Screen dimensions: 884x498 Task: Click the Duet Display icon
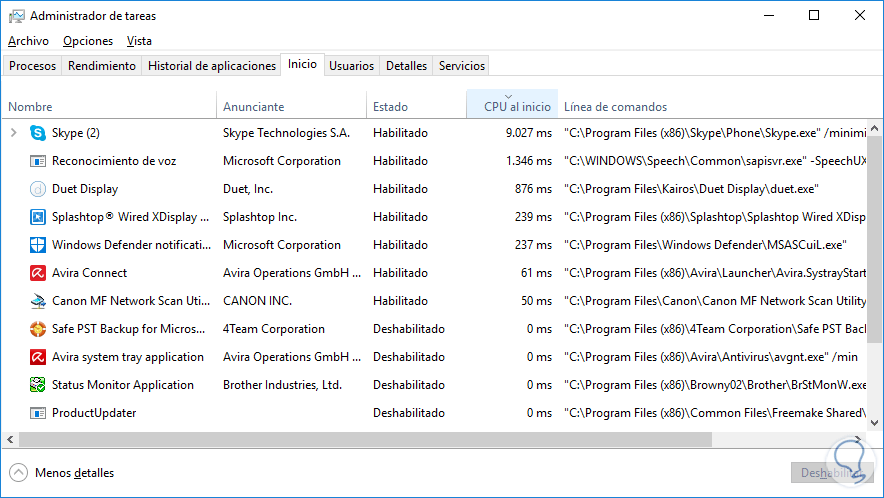(x=38, y=189)
